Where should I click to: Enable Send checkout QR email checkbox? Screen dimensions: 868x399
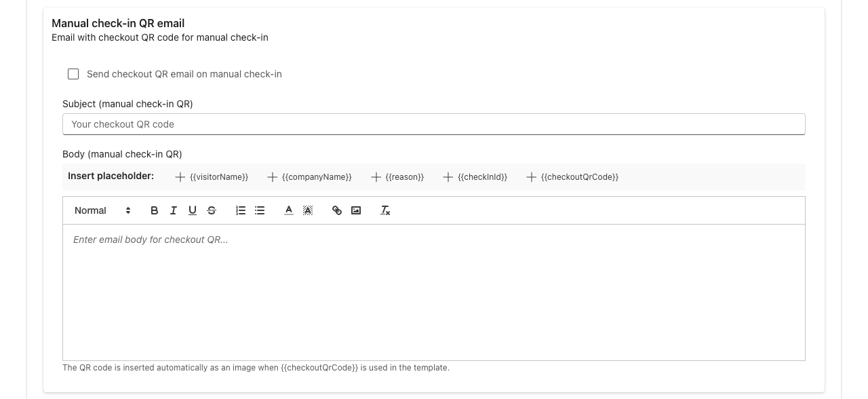click(x=73, y=74)
